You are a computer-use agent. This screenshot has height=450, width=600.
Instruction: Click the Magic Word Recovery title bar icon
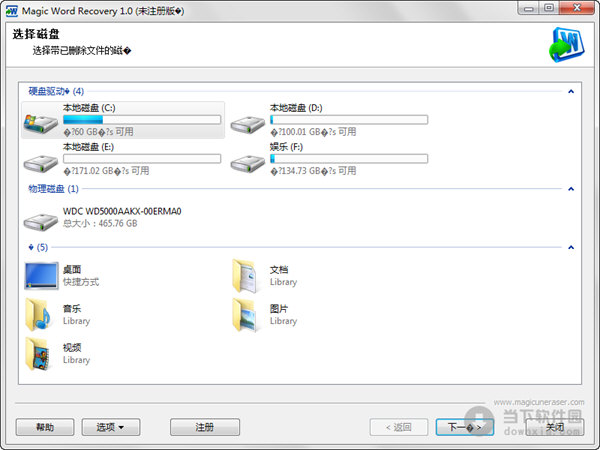11,11
